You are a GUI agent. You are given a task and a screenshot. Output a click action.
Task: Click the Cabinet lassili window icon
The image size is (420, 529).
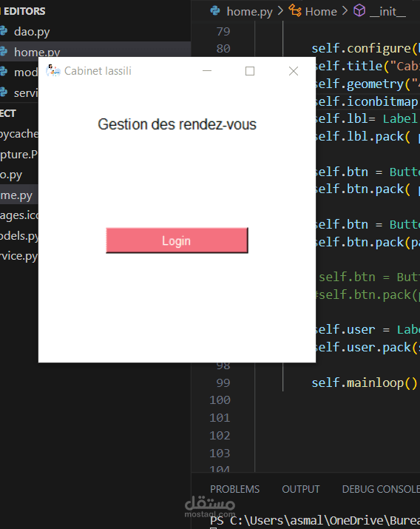coord(53,71)
